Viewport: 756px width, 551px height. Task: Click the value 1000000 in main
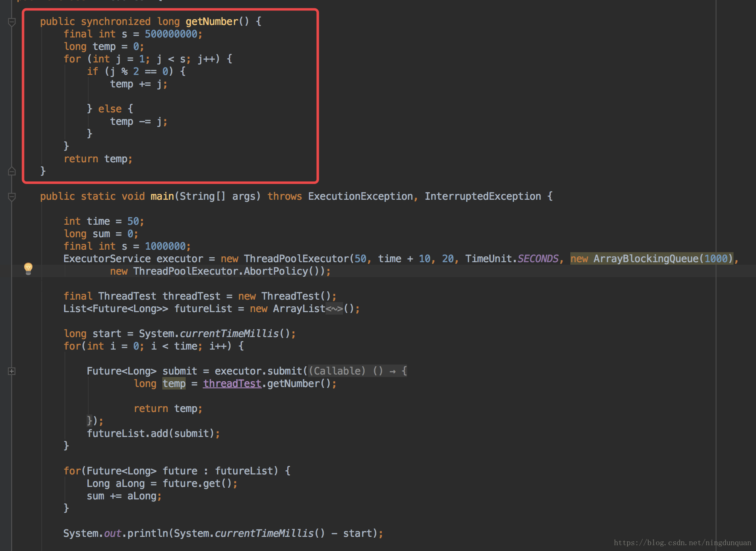(165, 246)
